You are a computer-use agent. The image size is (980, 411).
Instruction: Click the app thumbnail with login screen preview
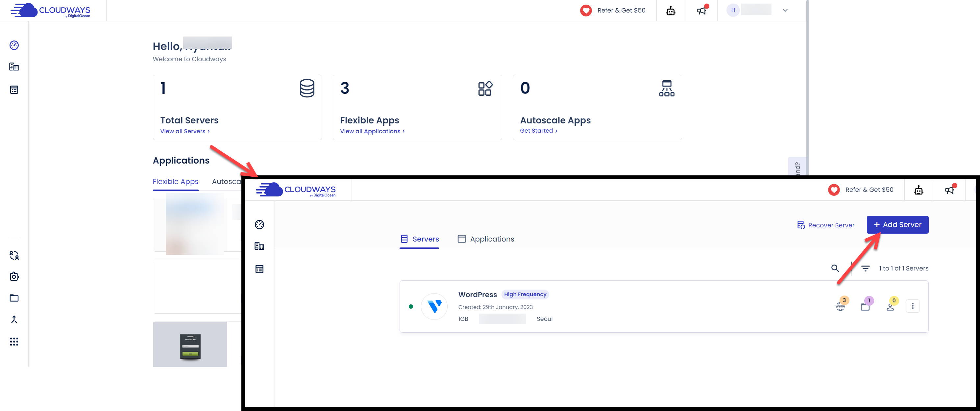(x=190, y=345)
